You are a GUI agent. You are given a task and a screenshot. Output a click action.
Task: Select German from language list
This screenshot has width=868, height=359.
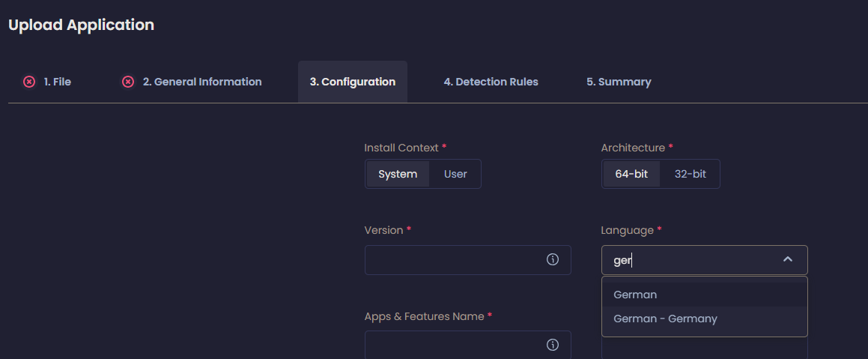tap(635, 295)
